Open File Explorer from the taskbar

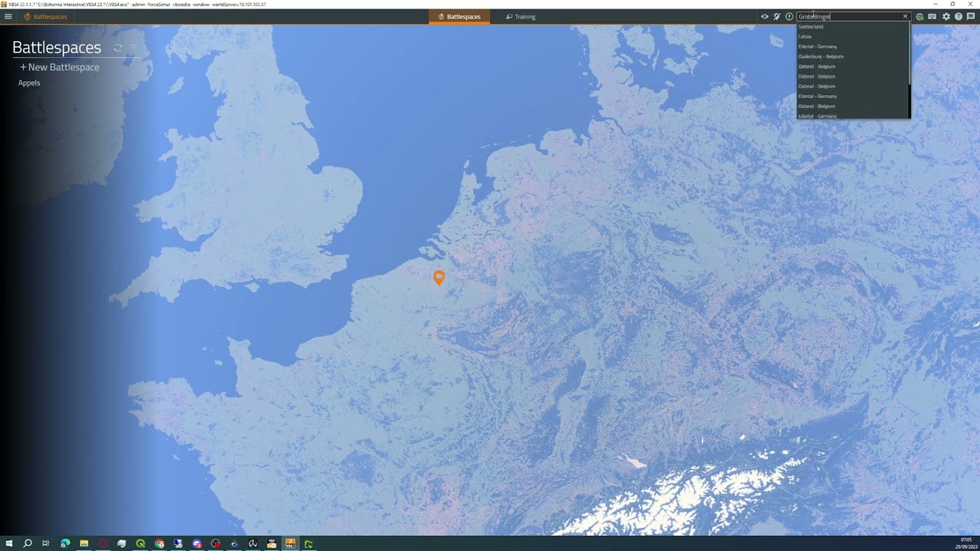tap(84, 543)
